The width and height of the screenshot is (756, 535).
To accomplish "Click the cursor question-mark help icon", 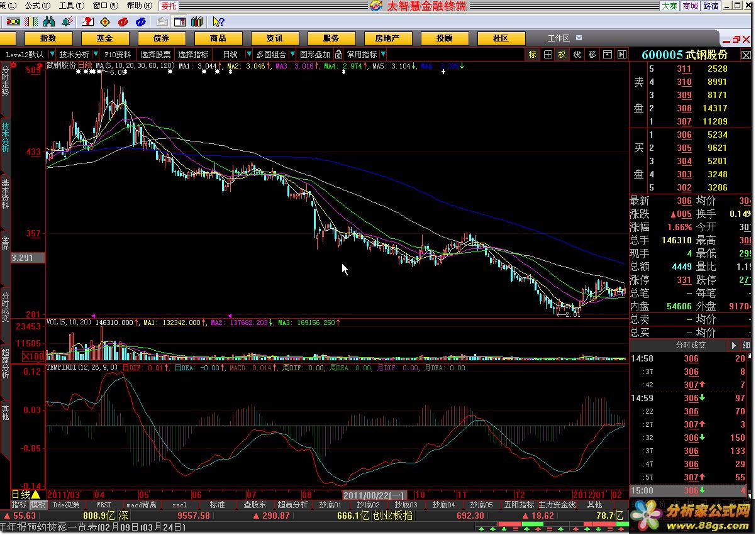I will click(218, 21).
